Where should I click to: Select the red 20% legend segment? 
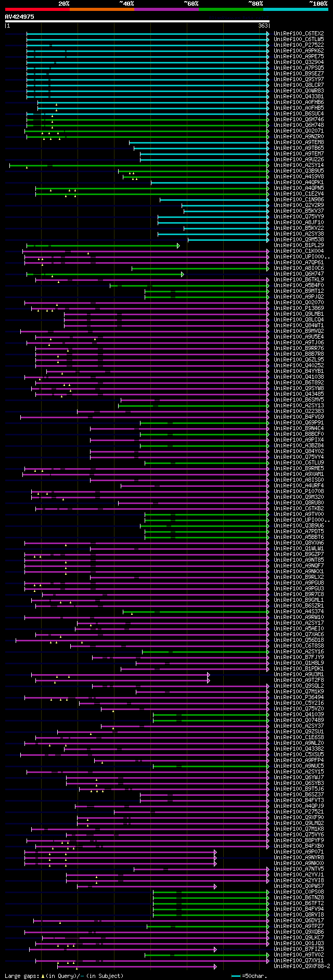(37, 9)
